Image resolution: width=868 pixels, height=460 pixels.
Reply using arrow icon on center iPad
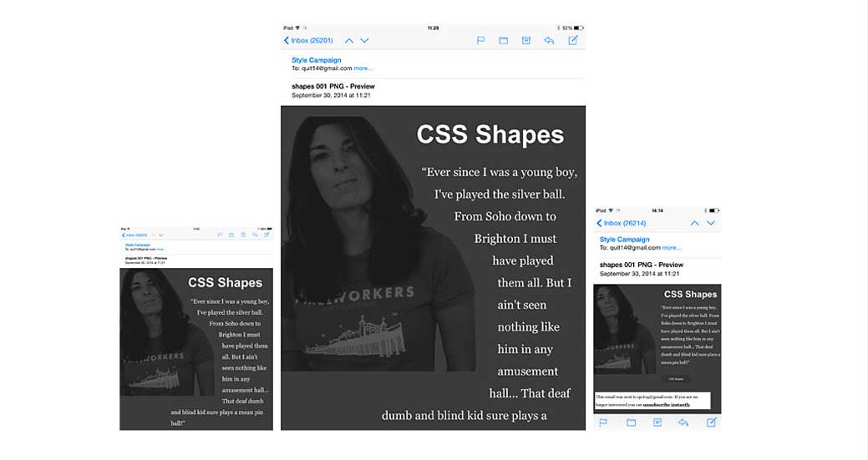point(549,40)
